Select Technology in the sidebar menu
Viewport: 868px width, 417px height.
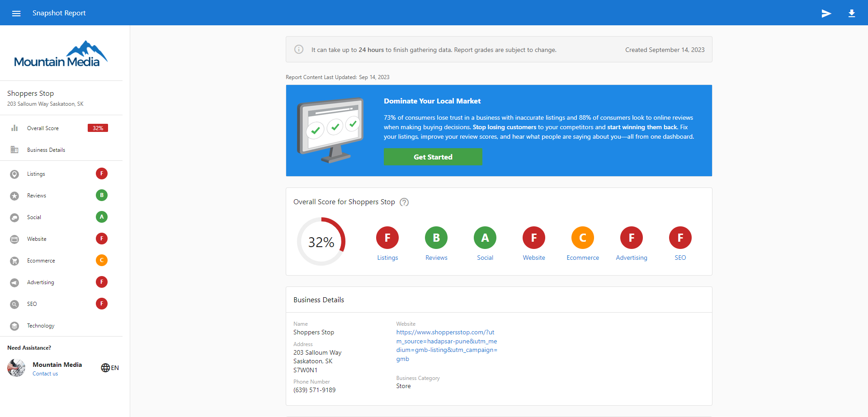point(61,326)
